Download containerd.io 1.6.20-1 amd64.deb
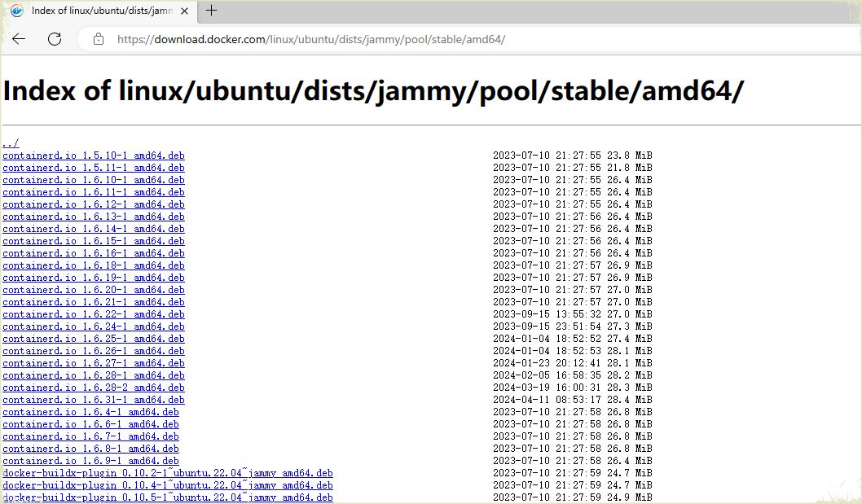The image size is (862, 504). tap(94, 290)
